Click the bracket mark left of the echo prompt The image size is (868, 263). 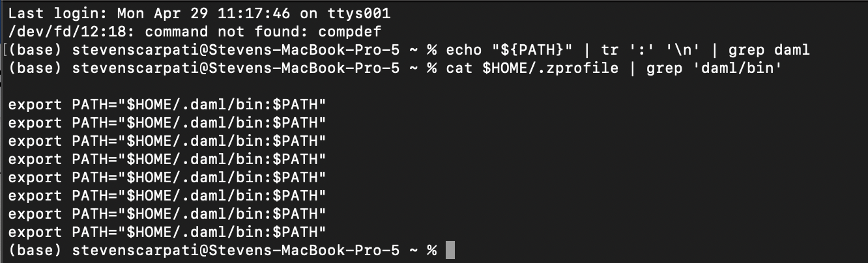point(6,49)
